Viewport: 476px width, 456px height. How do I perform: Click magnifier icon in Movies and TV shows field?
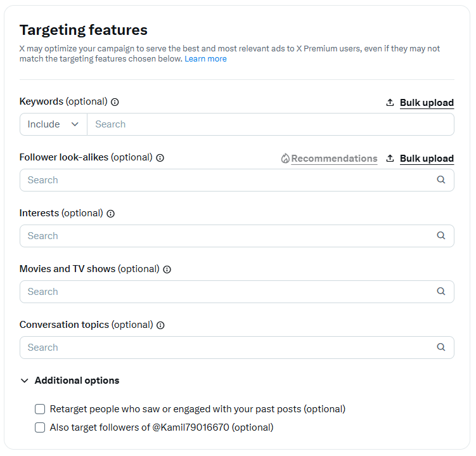441,292
